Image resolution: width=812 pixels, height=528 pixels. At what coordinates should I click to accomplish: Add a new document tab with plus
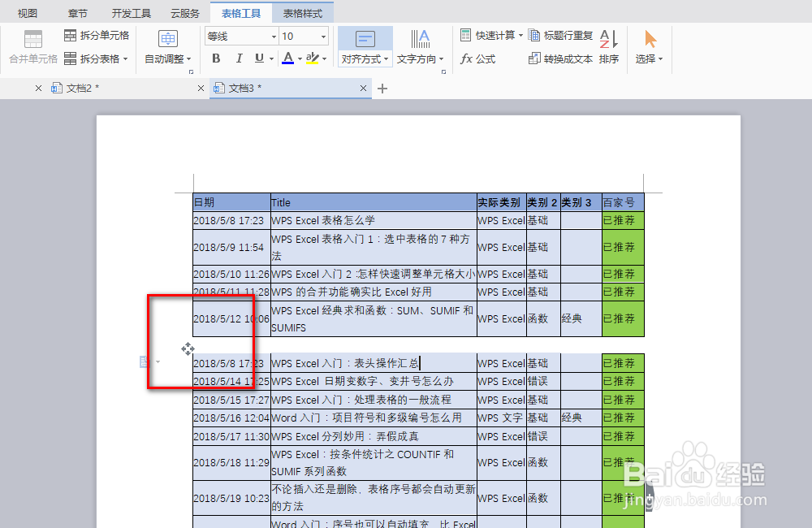(382, 89)
